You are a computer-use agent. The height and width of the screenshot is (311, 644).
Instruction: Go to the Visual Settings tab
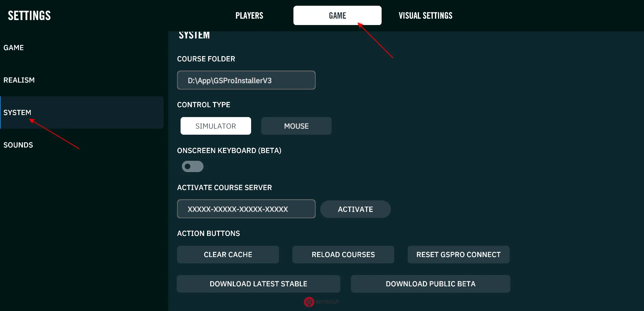(425, 16)
